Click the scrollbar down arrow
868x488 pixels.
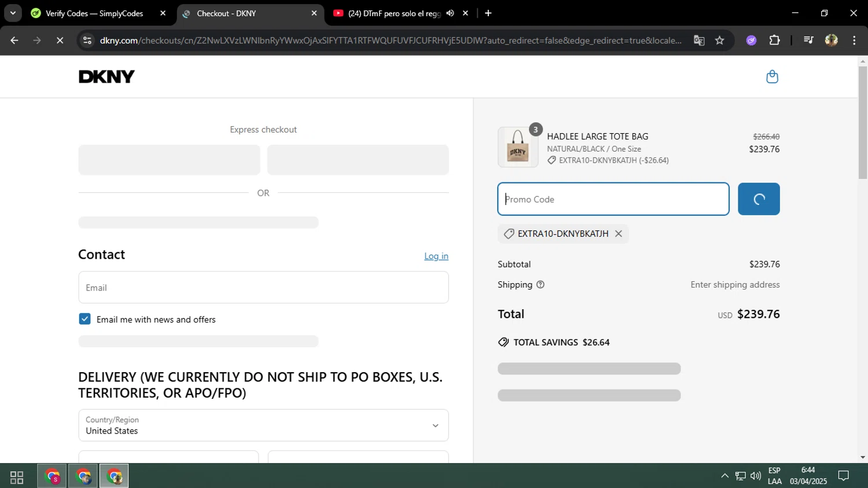[863, 457]
